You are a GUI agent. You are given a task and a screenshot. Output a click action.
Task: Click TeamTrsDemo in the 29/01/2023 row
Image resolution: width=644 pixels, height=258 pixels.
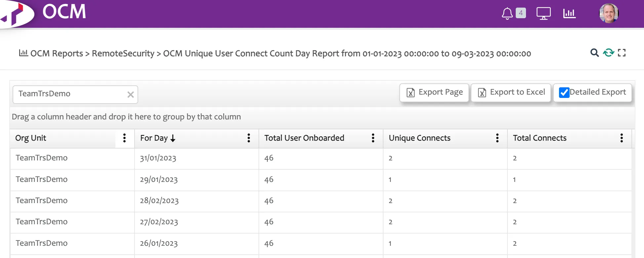(42, 179)
